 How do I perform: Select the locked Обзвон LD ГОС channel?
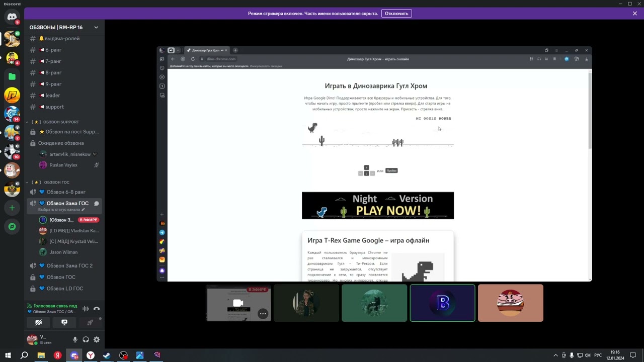click(64, 289)
